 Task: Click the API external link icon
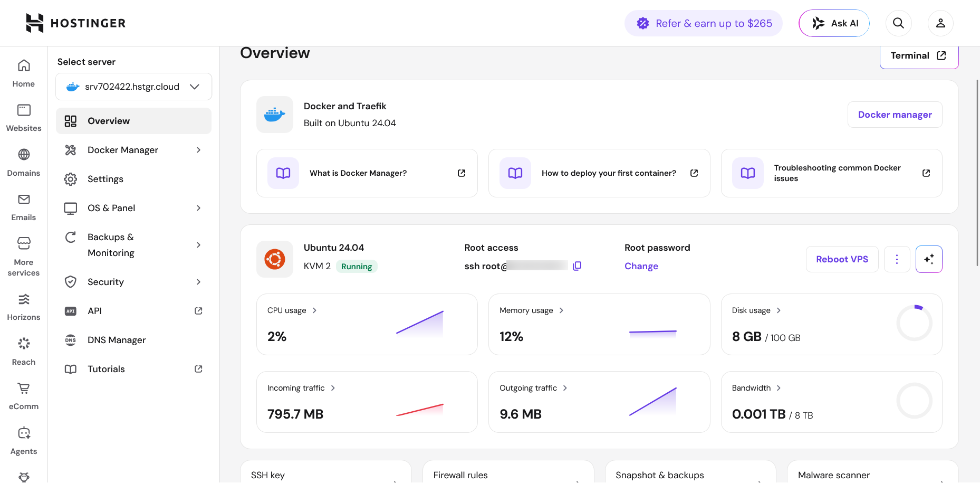click(198, 311)
